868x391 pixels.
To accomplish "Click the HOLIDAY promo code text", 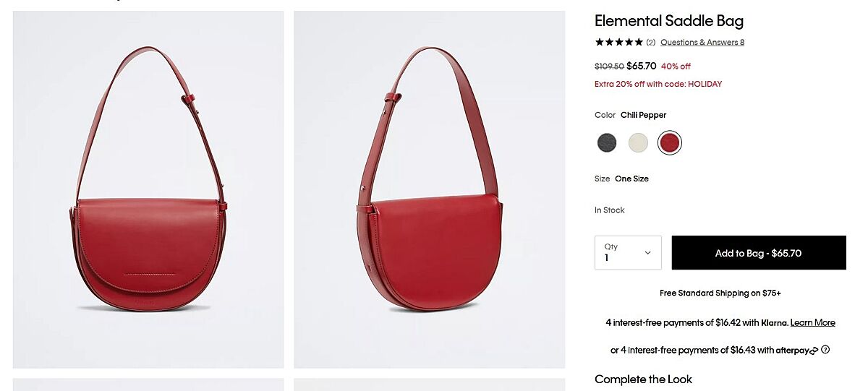I will 705,84.
